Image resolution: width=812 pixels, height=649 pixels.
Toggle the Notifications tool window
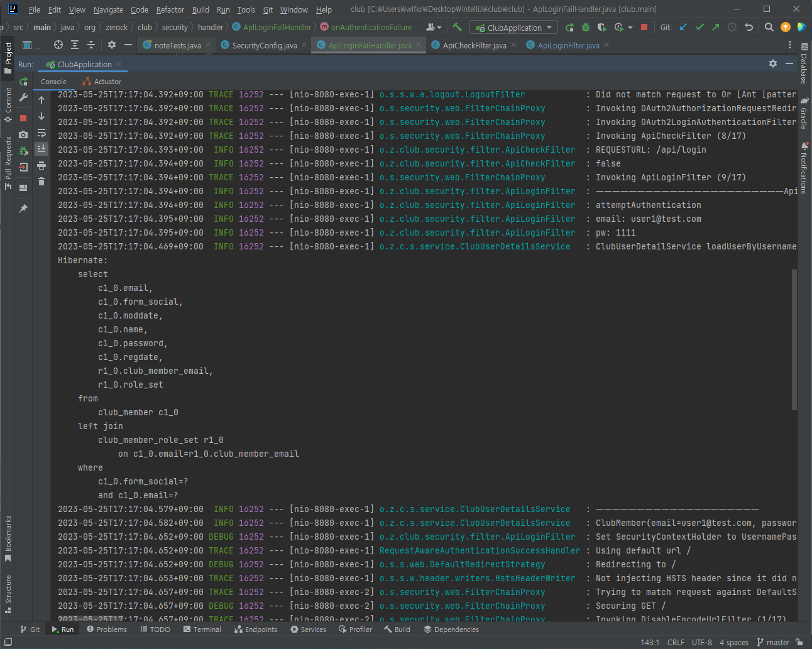[x=804, y=168]
